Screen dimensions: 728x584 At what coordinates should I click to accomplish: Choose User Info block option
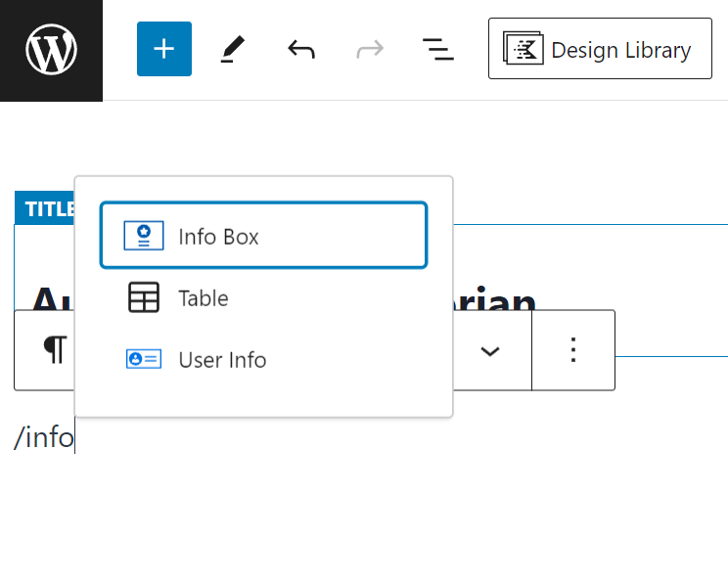tap(222, 360)
